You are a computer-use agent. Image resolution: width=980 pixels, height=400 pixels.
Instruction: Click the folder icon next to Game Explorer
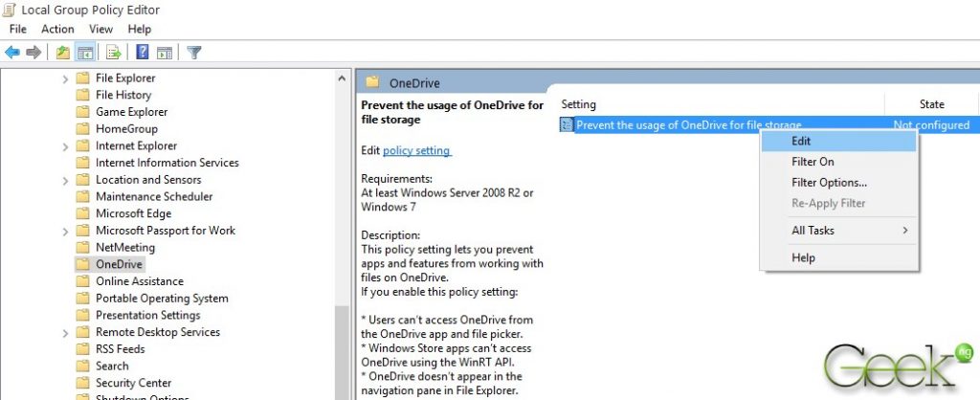point(82,112)
